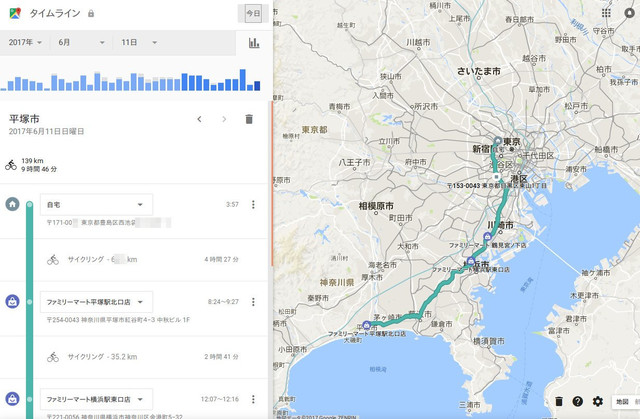Click the 2017年6月11日日曜日 date text
The height and width of the screenshot is (419, 640).
[x=47, y=131]
